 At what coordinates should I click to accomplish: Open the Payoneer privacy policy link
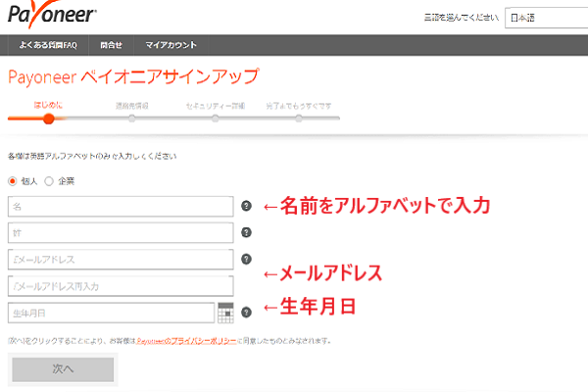187,341
